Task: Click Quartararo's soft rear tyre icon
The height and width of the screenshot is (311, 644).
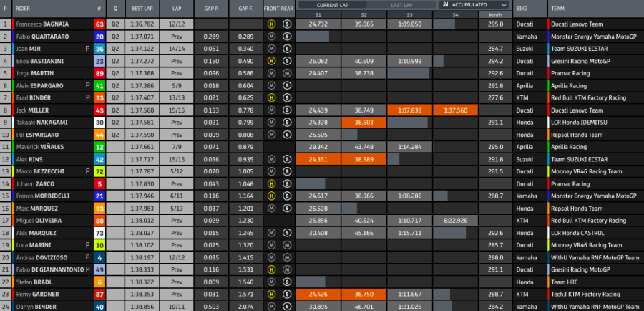Action: (x=286, y=36)
